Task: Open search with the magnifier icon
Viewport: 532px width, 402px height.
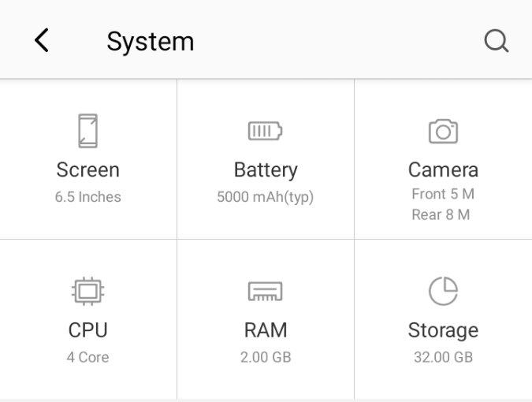Action: coord(497,41)
